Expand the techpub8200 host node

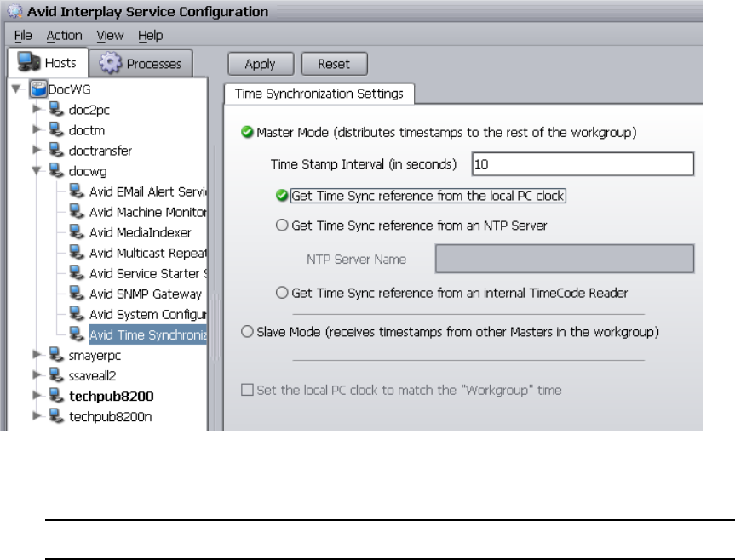click(37, 396)
